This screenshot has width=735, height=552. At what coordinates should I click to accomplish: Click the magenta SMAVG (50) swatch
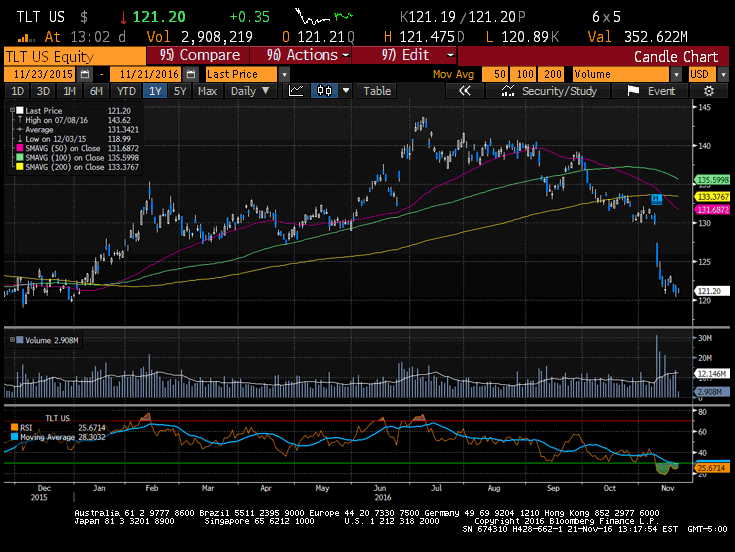point(20,148)
